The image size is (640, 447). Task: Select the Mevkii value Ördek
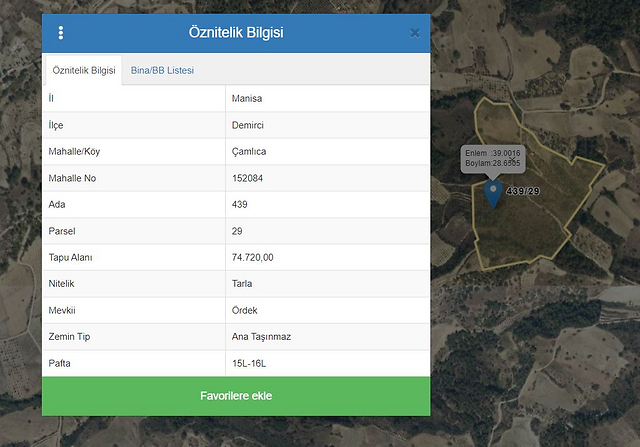click(x=245, y=310)
